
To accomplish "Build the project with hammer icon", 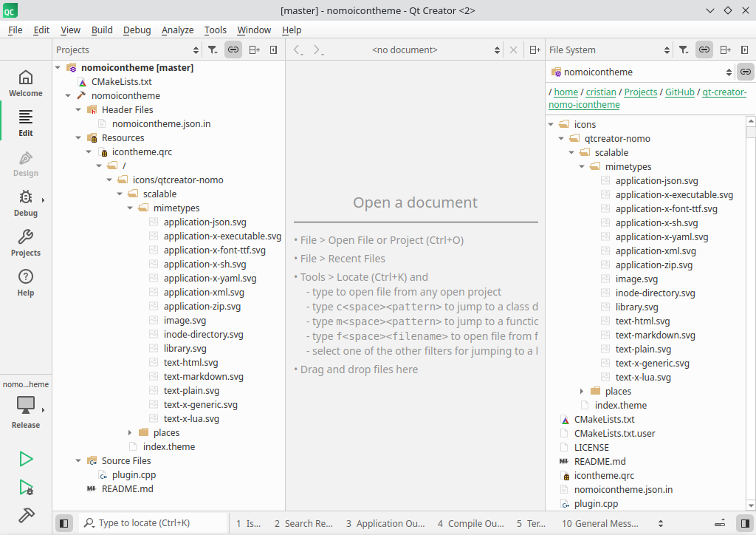I will coord(26,515).
